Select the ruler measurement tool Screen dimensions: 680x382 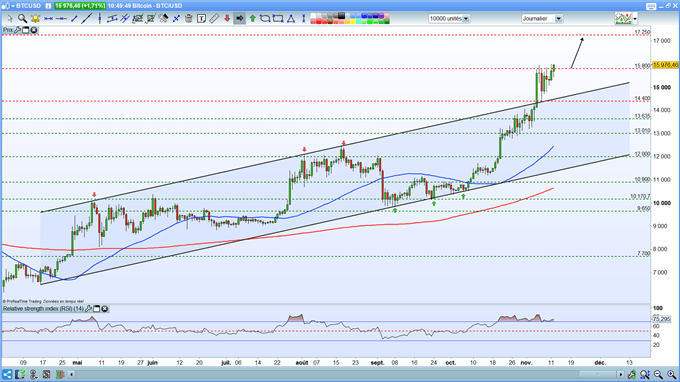214,18
